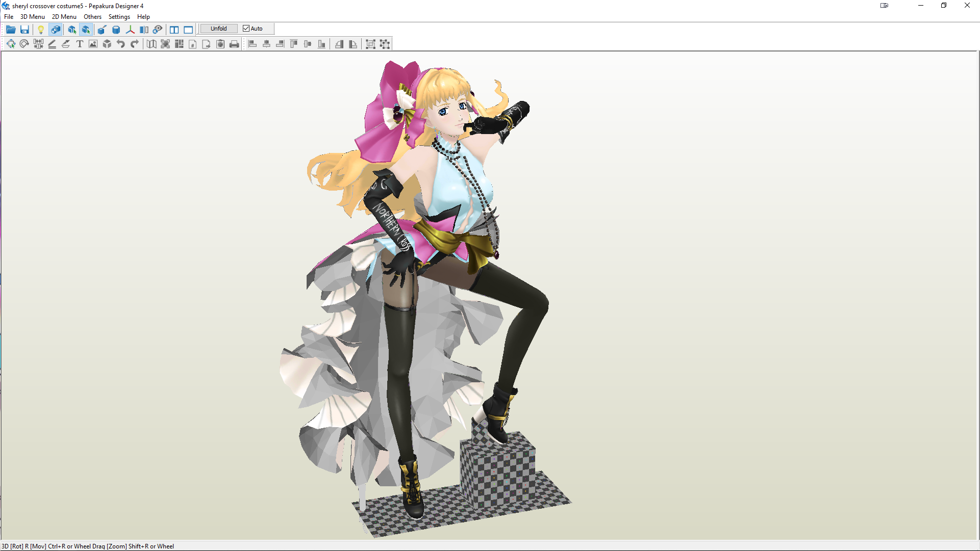Select the first cube-with-cursor face tool
Screen dimensions: 980x551
tap(72, 29)
